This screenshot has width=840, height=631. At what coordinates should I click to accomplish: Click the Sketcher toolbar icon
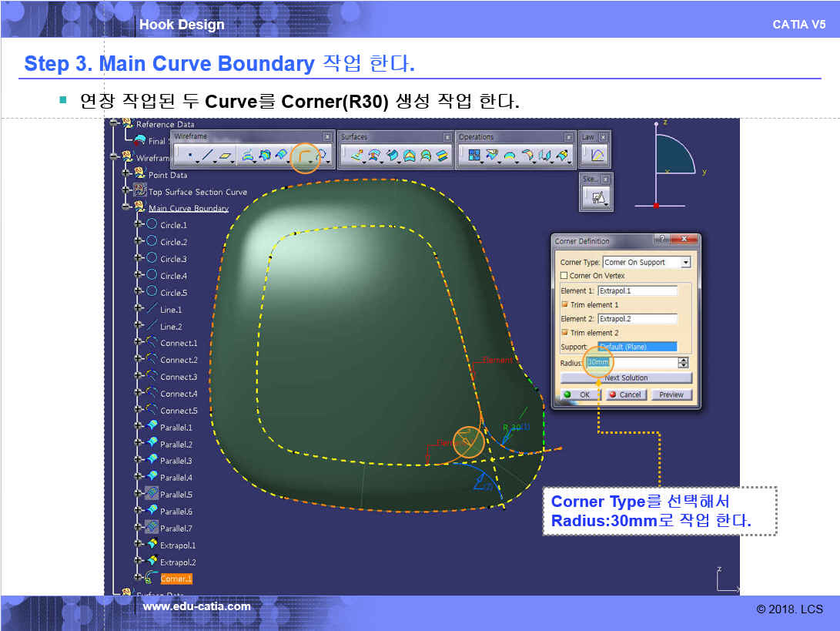597,198
